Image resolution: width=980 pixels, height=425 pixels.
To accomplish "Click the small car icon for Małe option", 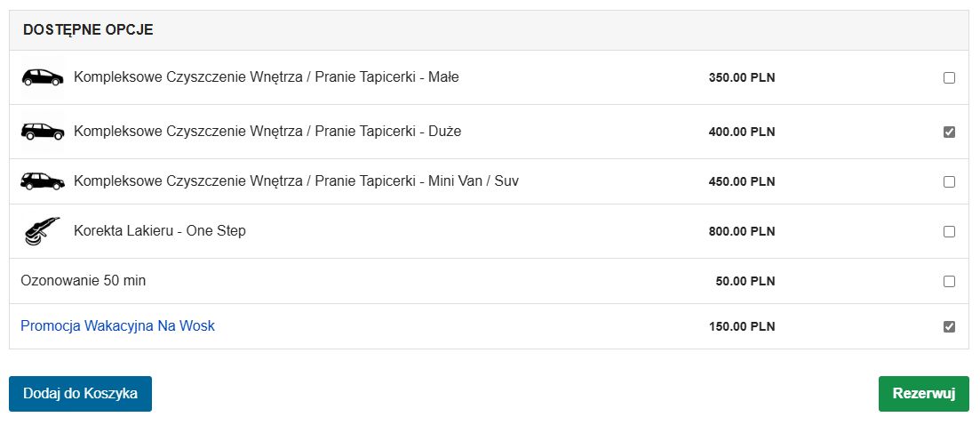I will tap(43, 77).
